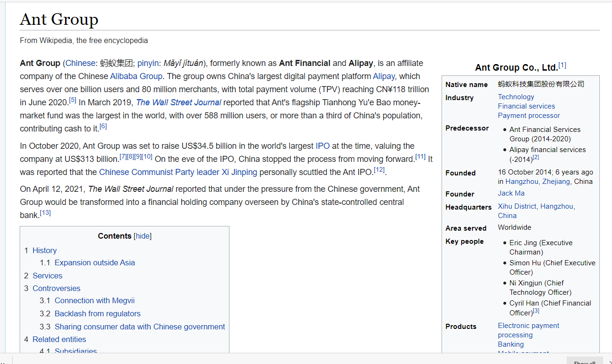Select 'From Wikipedia, the free encyclopedia' text
Viewport: 612px width, 364px height.
coord(84,41)
